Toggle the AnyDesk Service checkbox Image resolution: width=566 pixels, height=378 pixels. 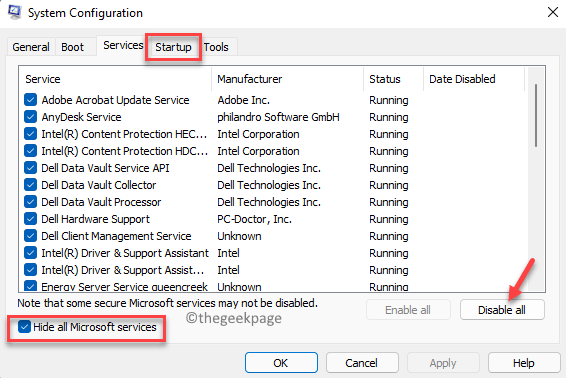click(30, 117)
